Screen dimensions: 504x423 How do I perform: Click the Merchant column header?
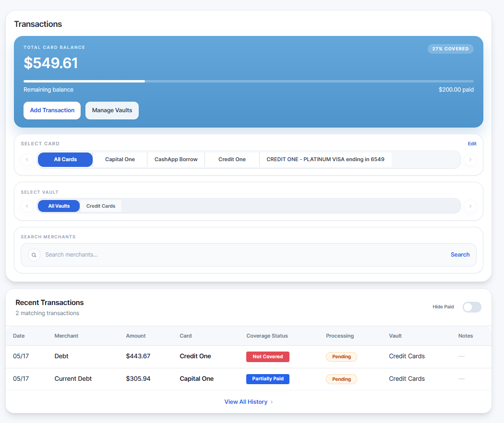pos(66,336)
